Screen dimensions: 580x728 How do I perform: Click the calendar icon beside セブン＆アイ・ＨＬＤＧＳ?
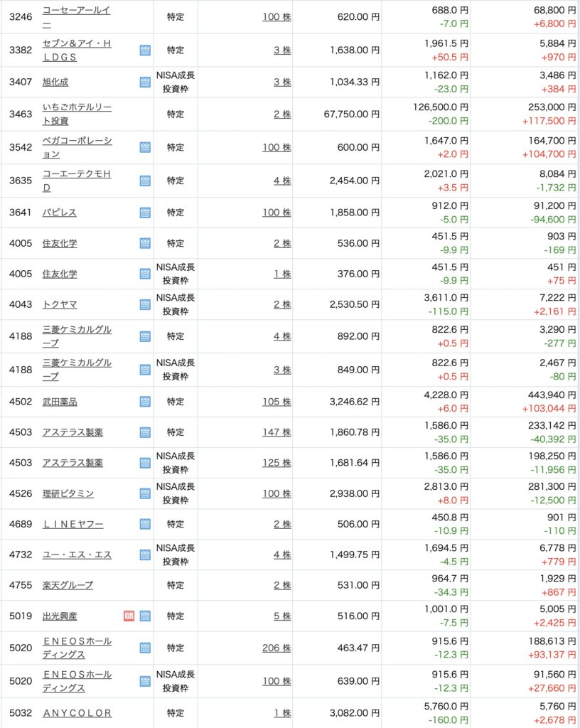tap(145, 50)
